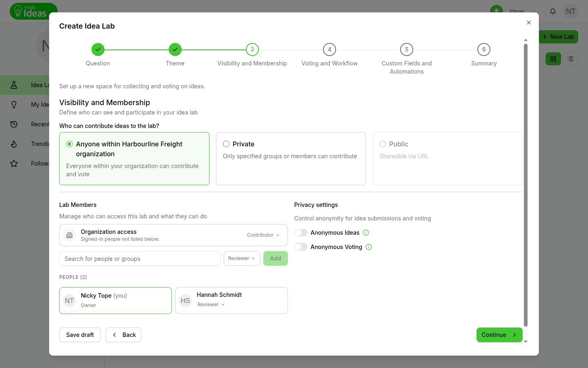Click the Anonymous Voting info icon

point(369,247)
